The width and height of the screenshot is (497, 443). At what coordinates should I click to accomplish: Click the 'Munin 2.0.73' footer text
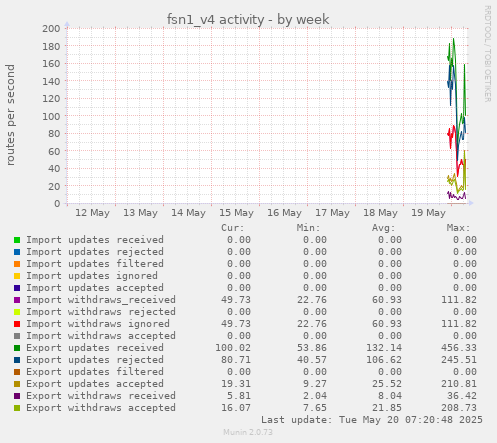[x=248, y=432]
